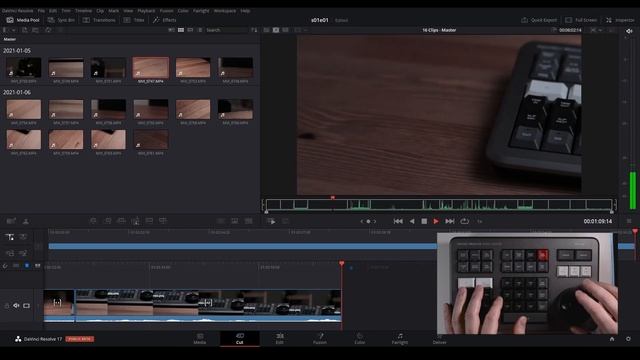Open the media pool sort options
The width and height of the screenshot is (640, 360).
254,30
